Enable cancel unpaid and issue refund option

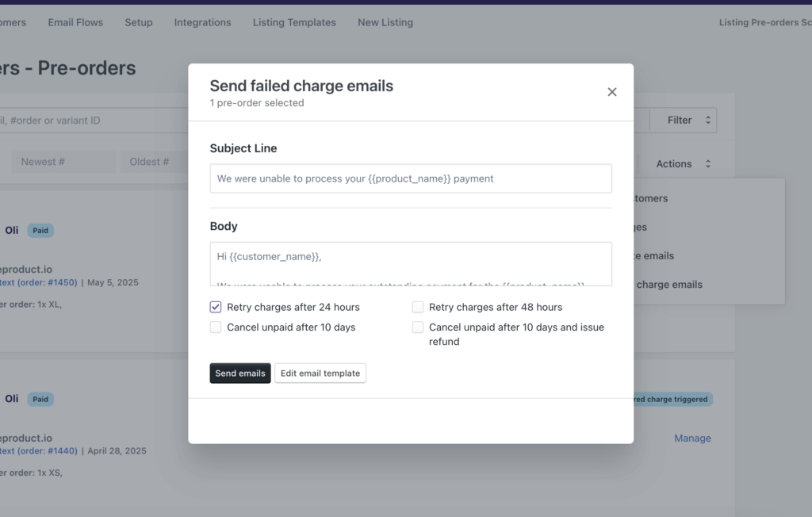[x=418, y=327]
